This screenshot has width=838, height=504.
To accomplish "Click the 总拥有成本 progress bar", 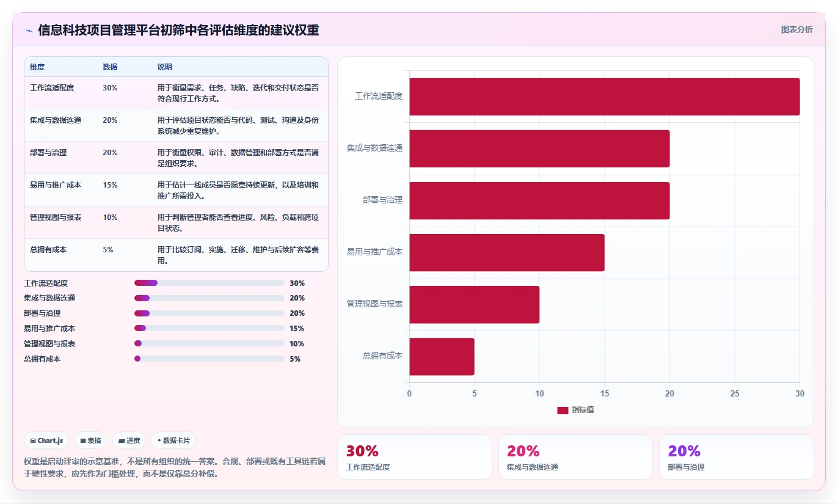I will pyautogui.click(x=209, y=359).
